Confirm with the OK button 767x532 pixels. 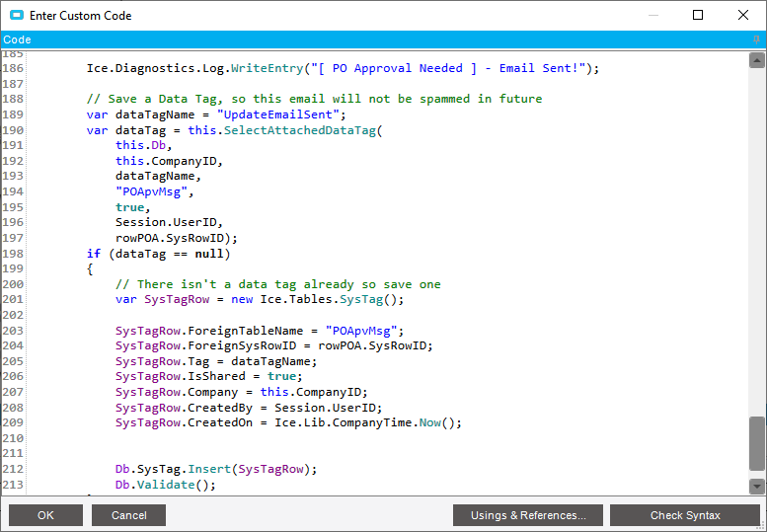point(45,515)
